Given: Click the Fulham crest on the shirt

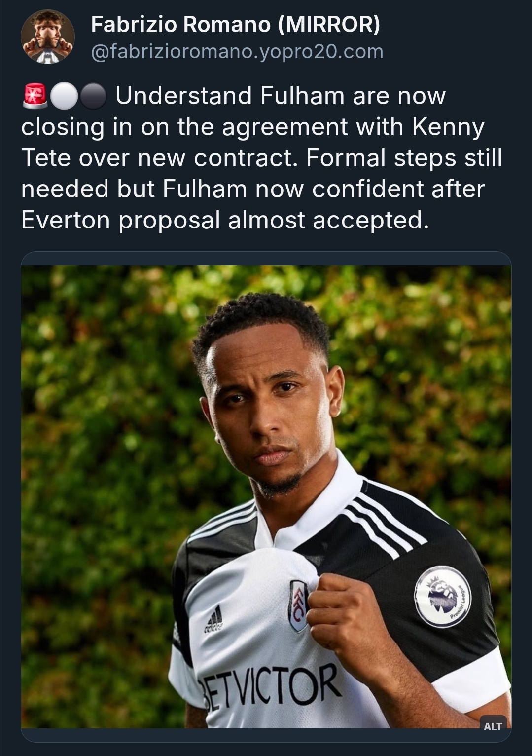Looking at the screenshot, I should coord(298,605).
